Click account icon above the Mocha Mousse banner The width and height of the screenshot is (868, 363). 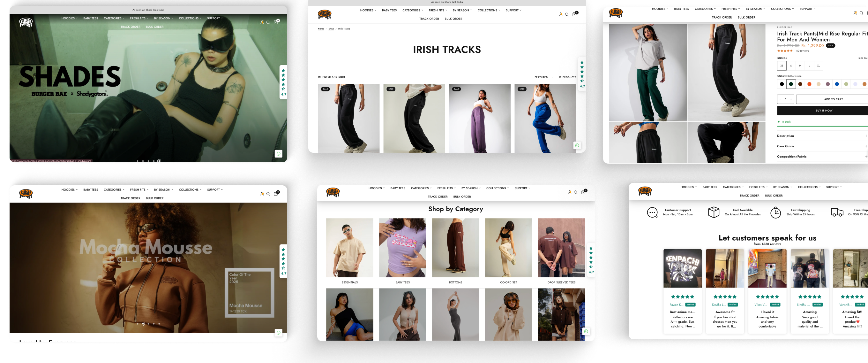(x=262, y=194)
